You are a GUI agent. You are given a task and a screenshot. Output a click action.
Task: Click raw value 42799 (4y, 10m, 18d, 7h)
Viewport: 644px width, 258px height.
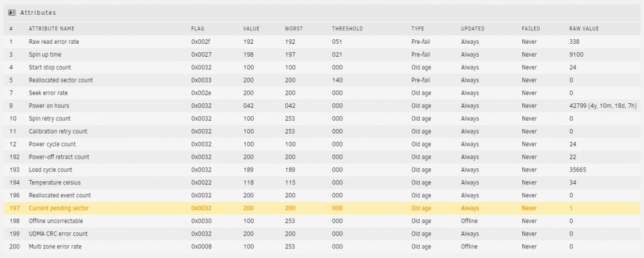[x=603, y=106]
